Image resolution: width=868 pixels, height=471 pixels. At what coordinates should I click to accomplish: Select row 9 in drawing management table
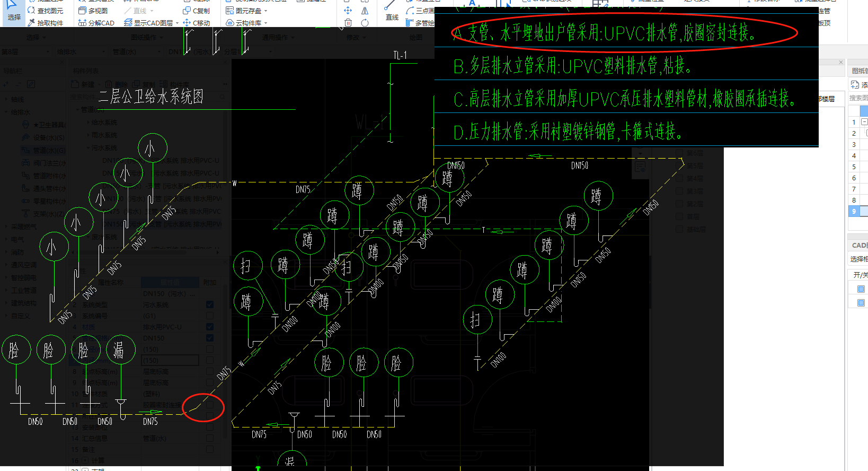(x=854, y=211)
